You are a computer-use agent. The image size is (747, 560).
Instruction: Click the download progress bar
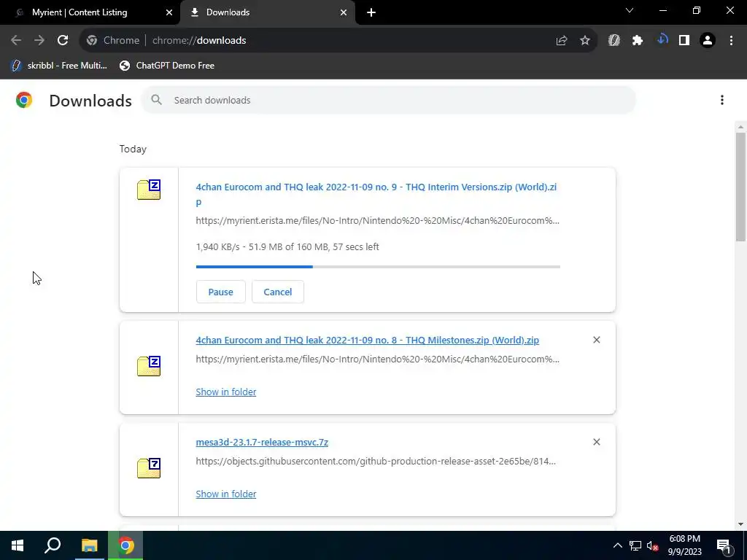378,267
